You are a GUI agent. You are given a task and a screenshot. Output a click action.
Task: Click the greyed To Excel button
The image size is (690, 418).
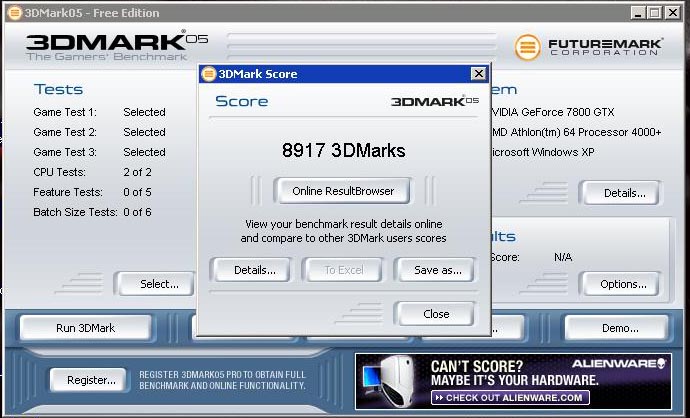click(x=343, y=270)
